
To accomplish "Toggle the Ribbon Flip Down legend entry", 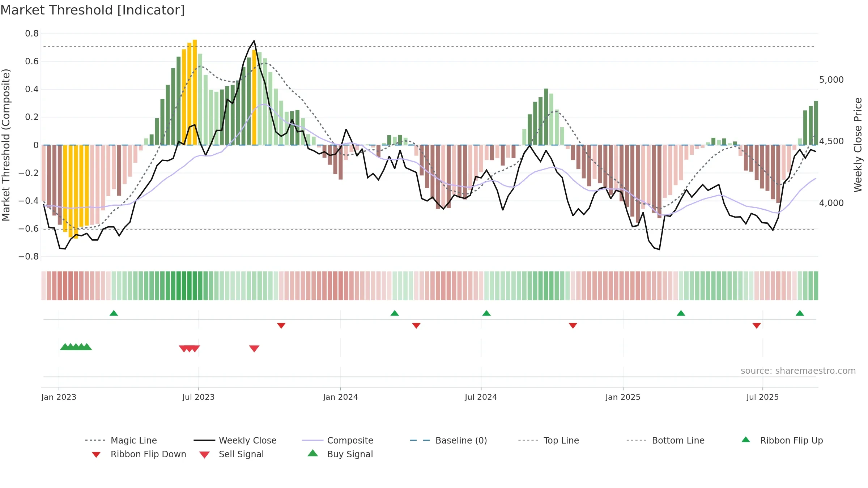I will (x=139, y=454).
